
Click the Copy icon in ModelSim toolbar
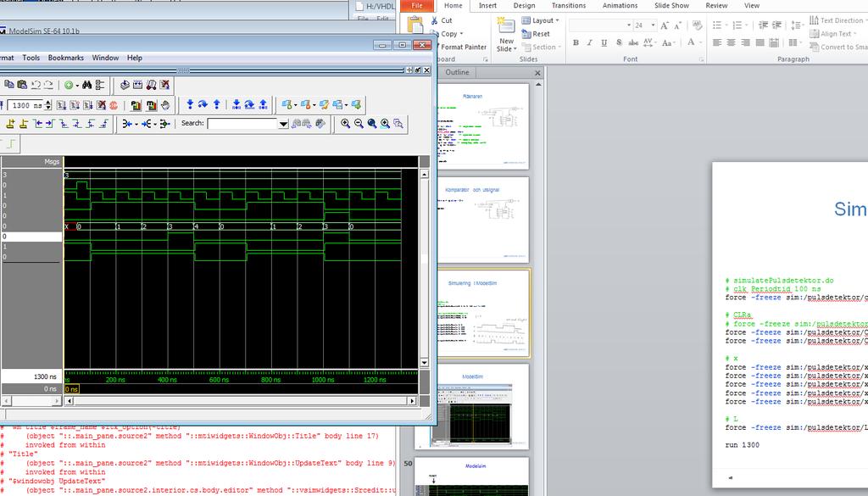tap(9, 85)
